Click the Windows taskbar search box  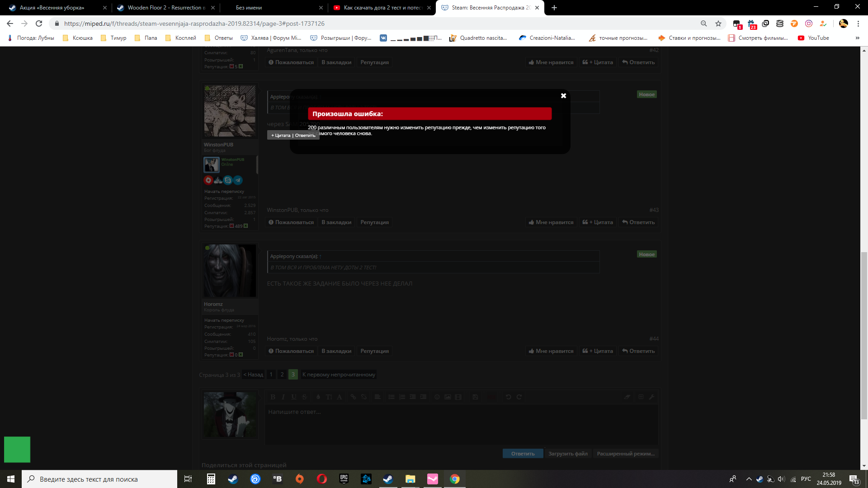[x=99, y=479]
